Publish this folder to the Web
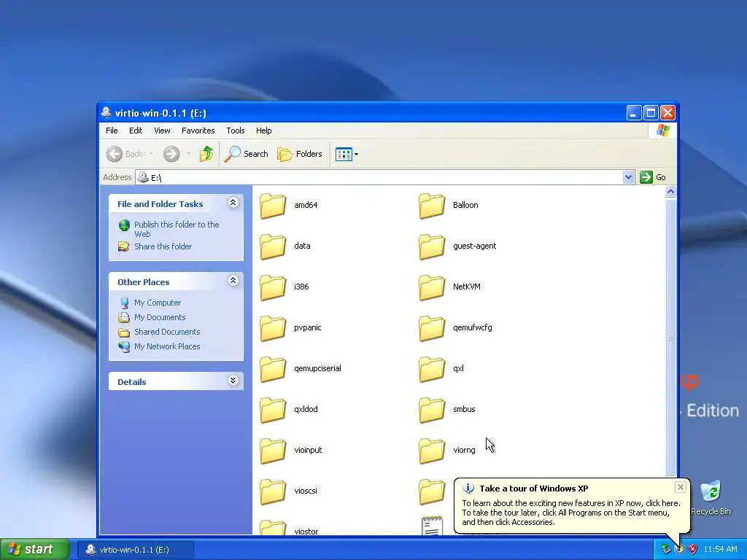The image size is (747, 560). pyautogui.click(x=177, y=229)
